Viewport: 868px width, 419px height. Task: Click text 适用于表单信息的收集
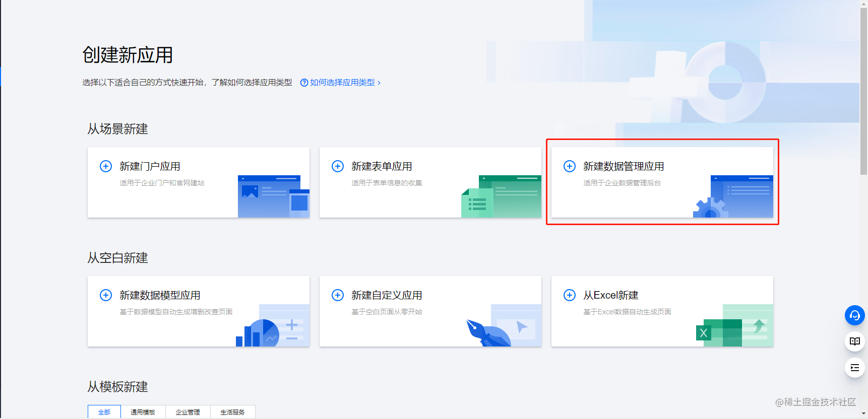(387, 183)
